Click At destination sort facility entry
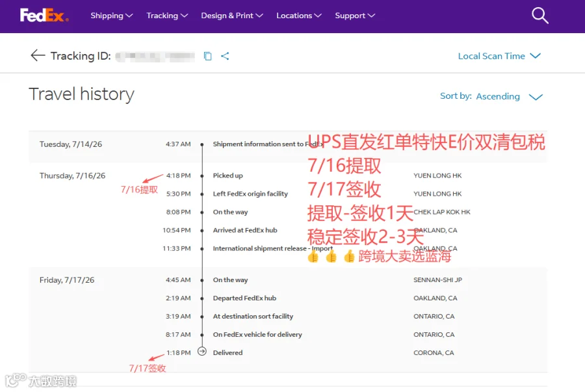 point(253,317)
